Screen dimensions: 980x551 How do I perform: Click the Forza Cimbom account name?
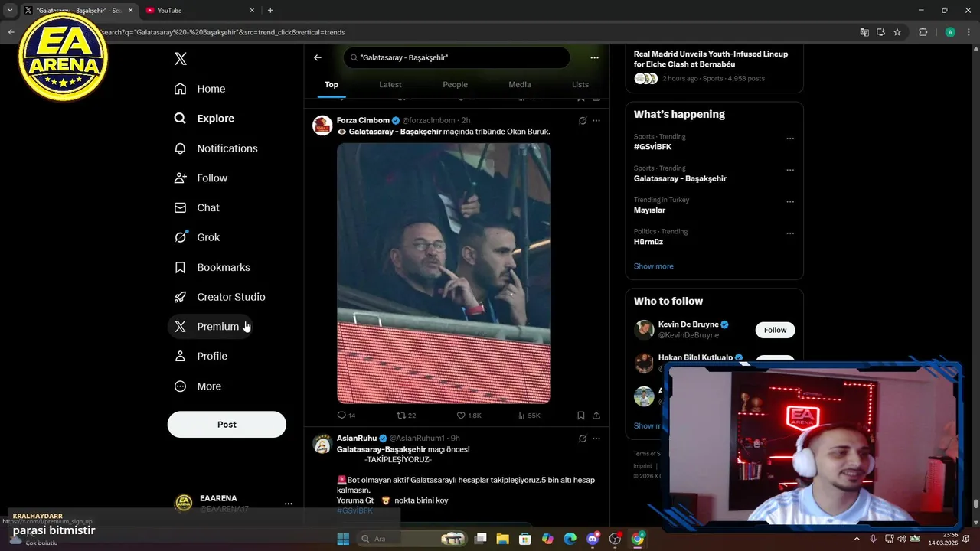pos(363,121)
